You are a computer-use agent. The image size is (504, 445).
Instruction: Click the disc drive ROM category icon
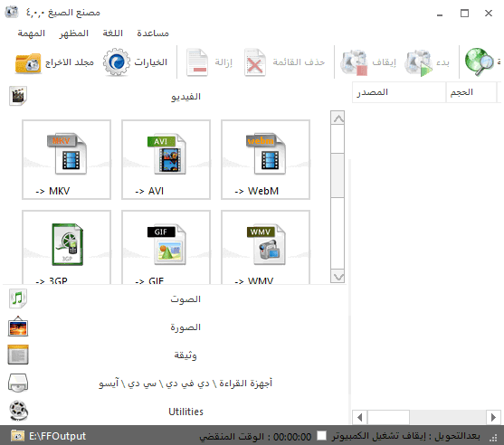click(18, 383)
